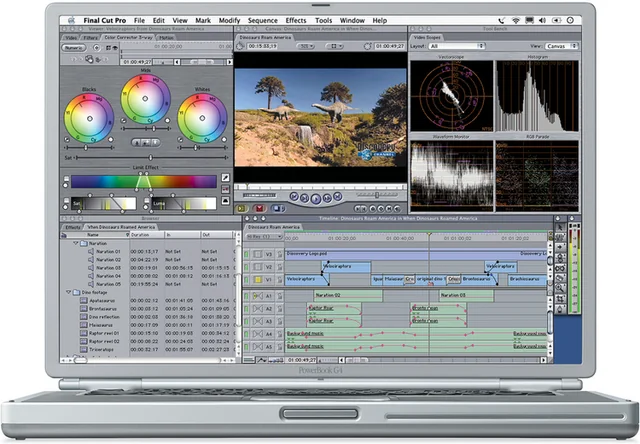Open the Canvas view mode dropdown
The height and width of the screenshot is (444, 640).
pos(334,47)
